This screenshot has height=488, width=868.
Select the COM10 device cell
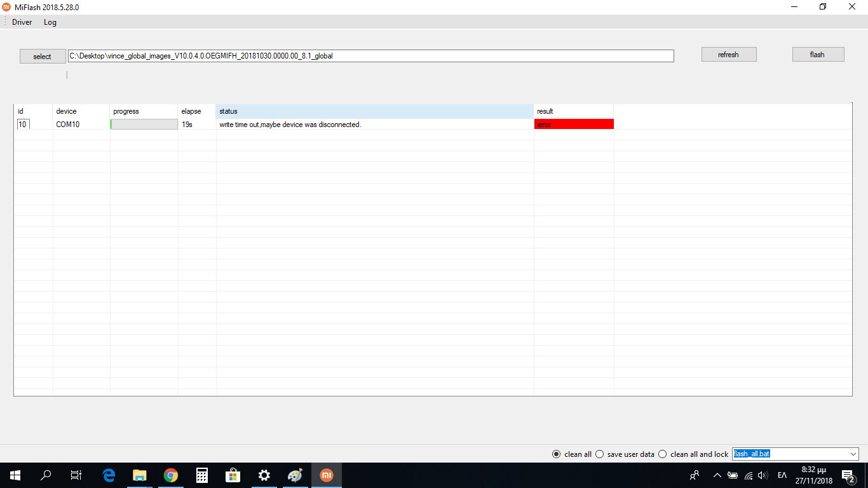[81, 125]
